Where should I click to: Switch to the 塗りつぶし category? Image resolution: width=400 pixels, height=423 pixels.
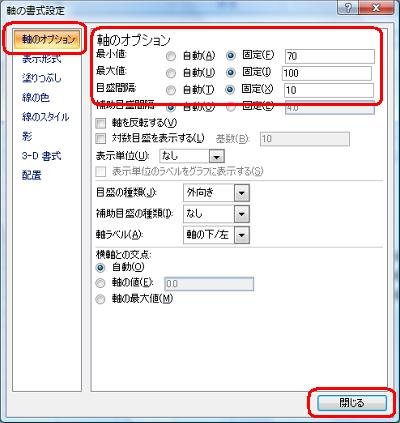(42, 78)
